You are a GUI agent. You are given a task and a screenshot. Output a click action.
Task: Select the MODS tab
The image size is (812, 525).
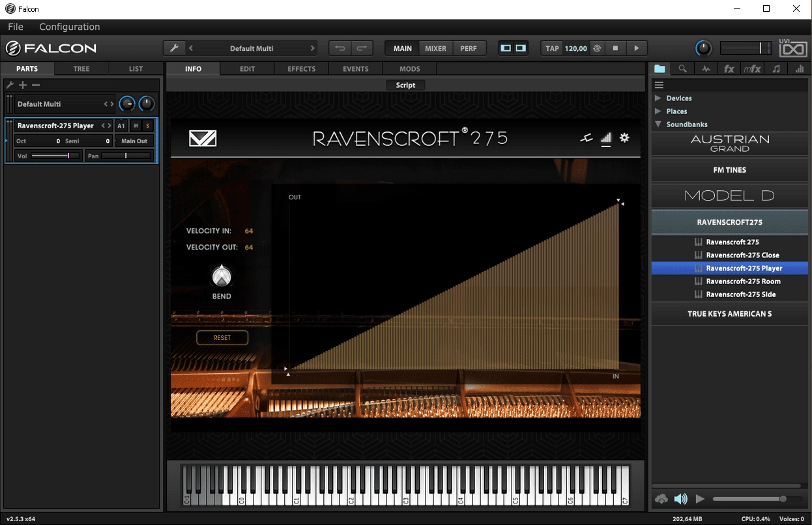pyautogui.click(x=409, y=68)
